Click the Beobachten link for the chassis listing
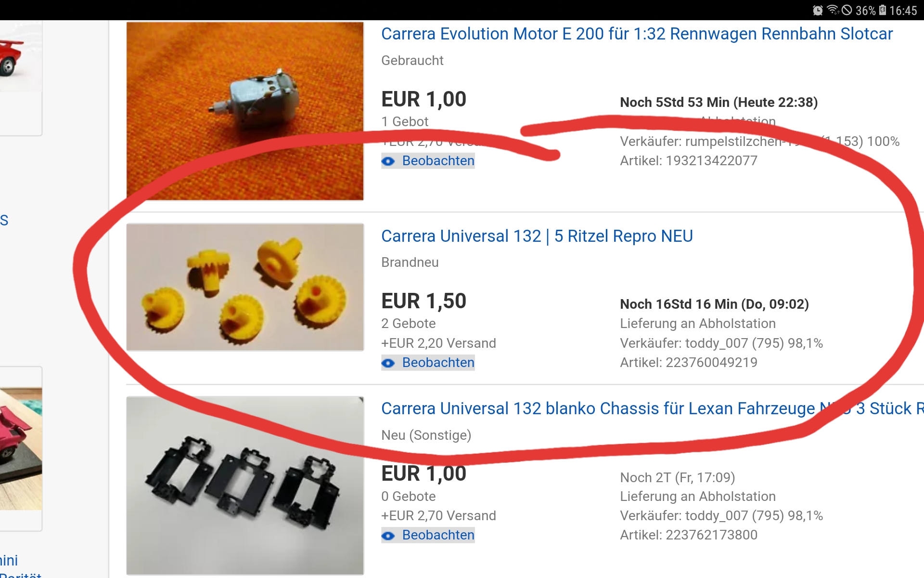Image resolution: width=924 pixels, height=578 pixels. click(x=438, y=535)
